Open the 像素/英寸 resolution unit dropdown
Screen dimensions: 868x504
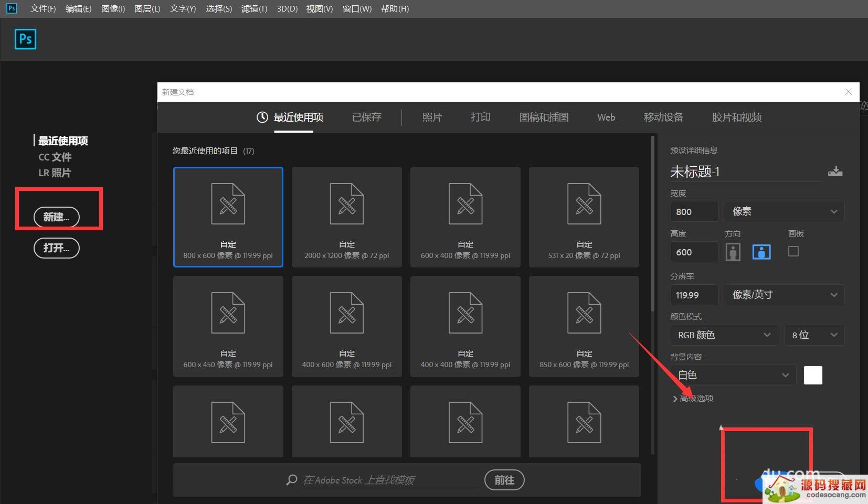click(x=785, y=295)
